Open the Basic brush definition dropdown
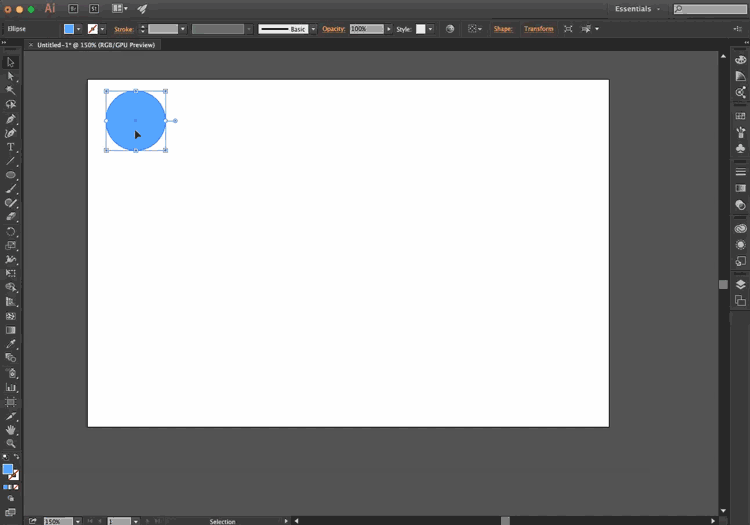This screenshot has width=750, height=525. pyautogui.click(x=313, y=29)
